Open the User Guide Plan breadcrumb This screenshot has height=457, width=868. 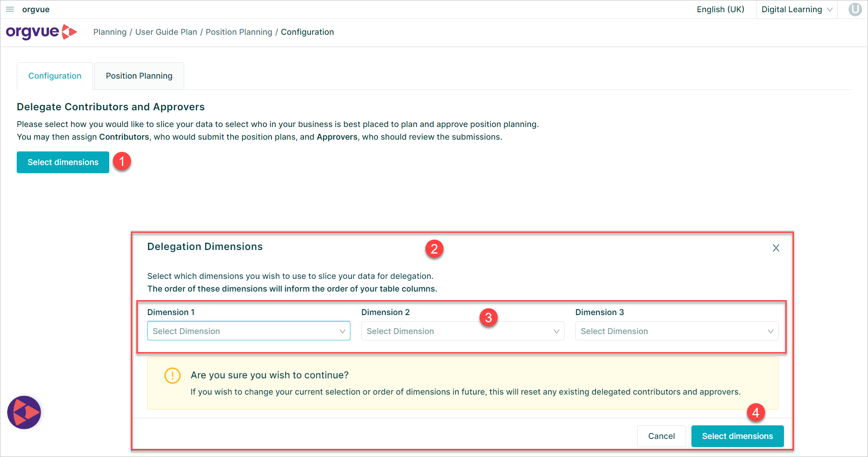(166, 32)
